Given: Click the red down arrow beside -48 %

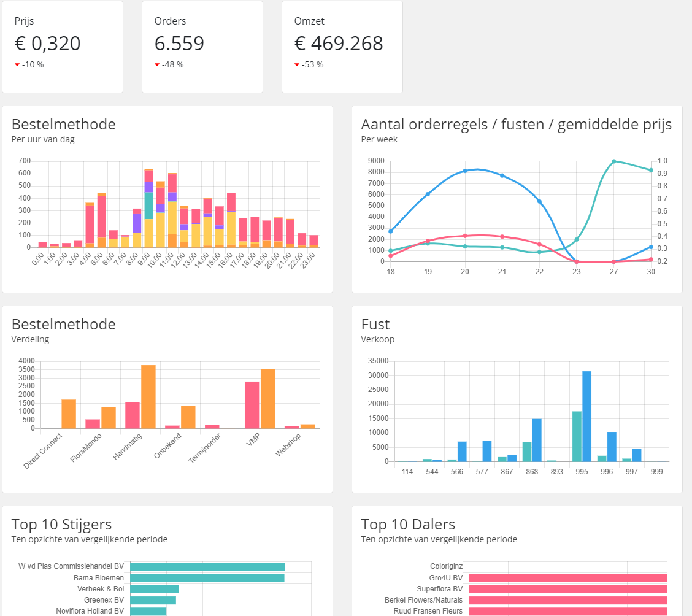Looking at the screenshot, I should coord(157,65).
